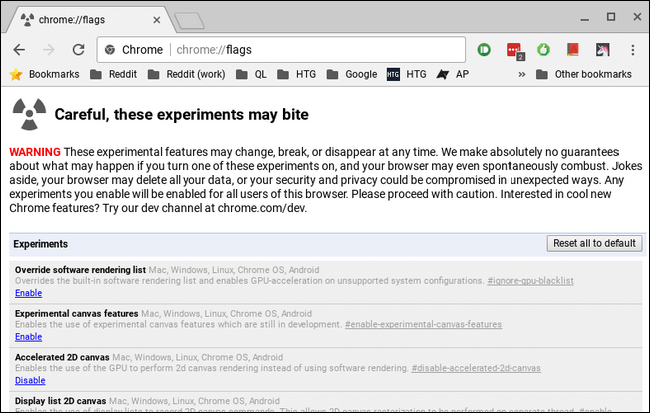This screenshot has width=650, height=413.
Task: Click the Bookmarks star icon
Action: (x=15, y=74)
